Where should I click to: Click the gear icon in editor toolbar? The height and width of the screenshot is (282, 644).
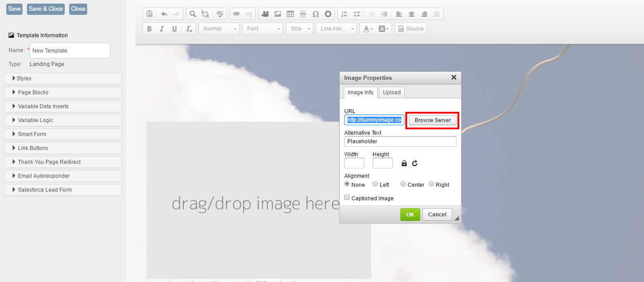pos(328,14)
